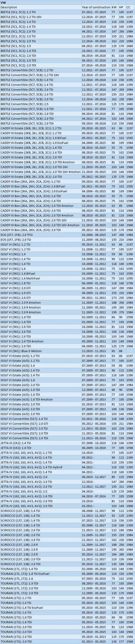This screenshot has height=644, width=135.
Task: Click GOLF VI Convertible (517): 1.4 TSI
Action: 24,419
